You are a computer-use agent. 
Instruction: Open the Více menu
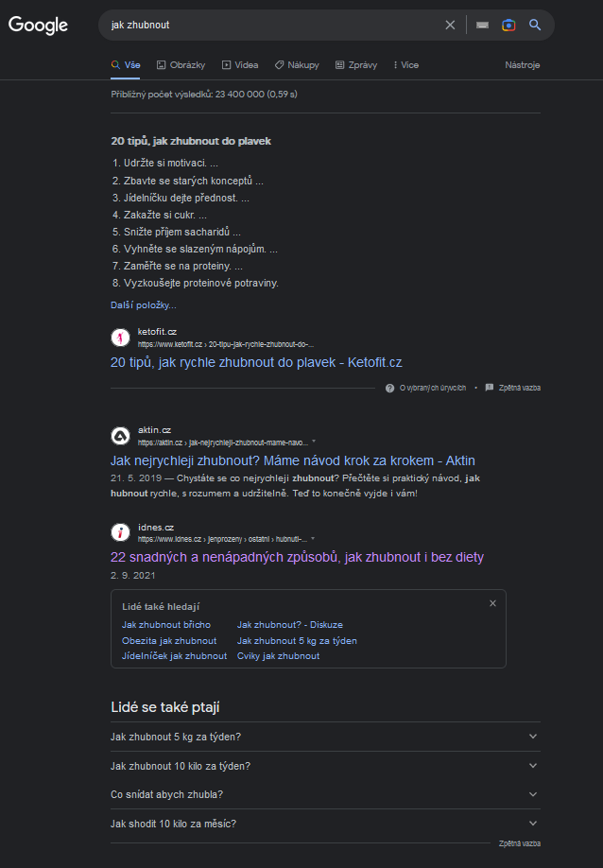tap(405, 65)
